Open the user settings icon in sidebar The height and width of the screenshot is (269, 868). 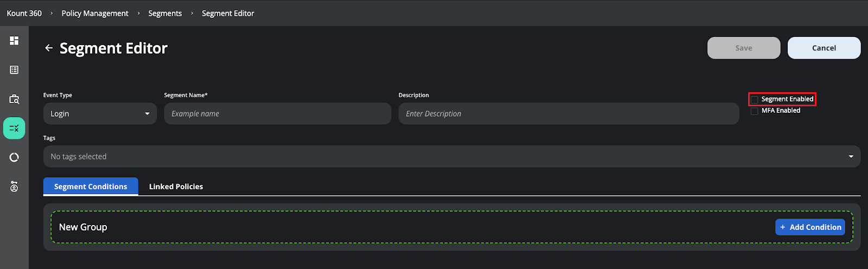tap(14, 187)
